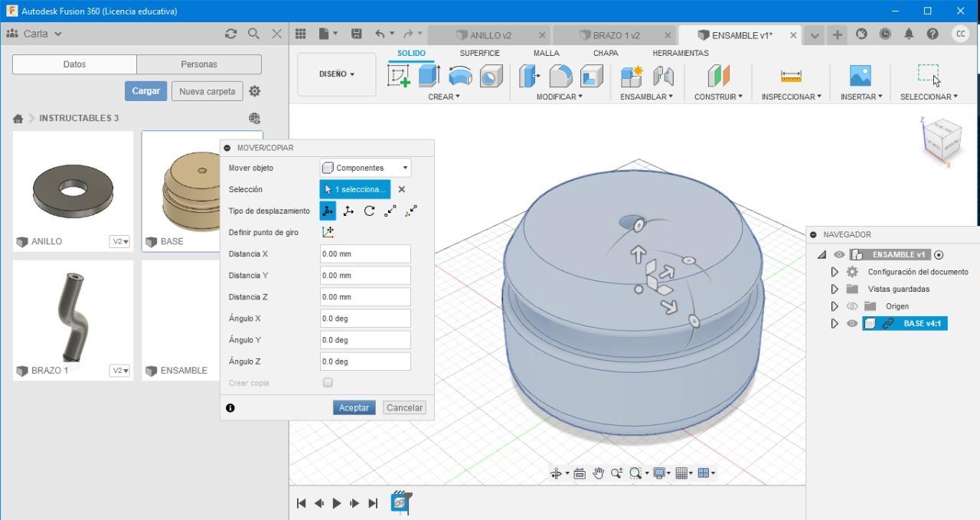The height and width of the screenshot is (520, 980).
Task: Select the Revolve tool icon
Action: coord(460,76)
